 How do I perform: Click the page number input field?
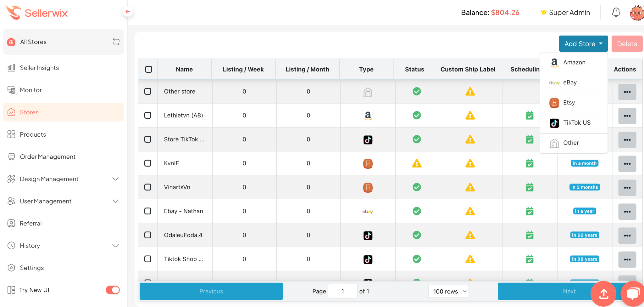342,292
